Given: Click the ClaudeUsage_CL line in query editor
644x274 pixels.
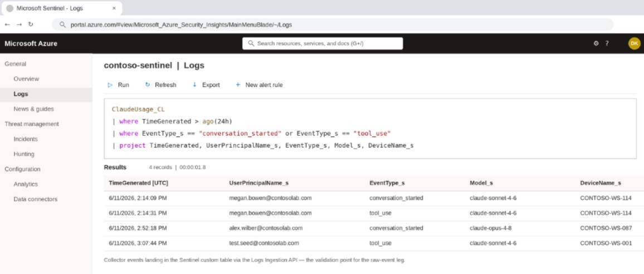Looking at the screenshot, I should [x=138, y=109].
